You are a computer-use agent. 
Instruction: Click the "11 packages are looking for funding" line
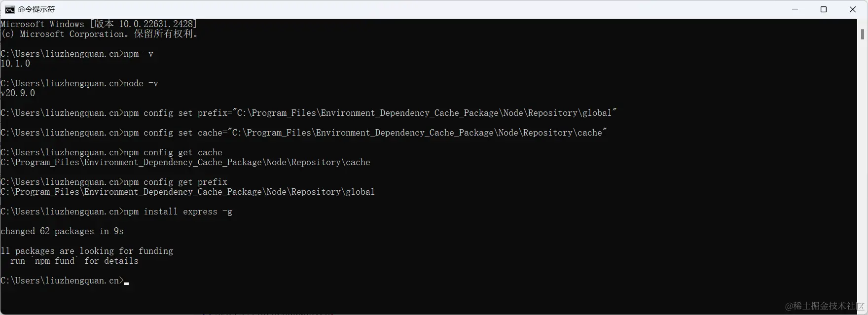(87, 251)
